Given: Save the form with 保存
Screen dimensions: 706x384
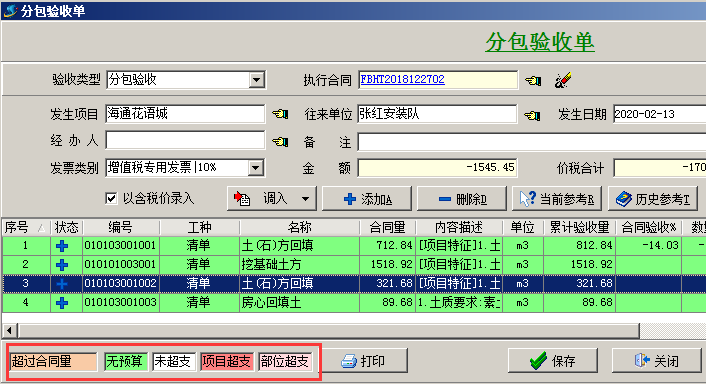Looking at the screenshot, I should tap(553, 361).
